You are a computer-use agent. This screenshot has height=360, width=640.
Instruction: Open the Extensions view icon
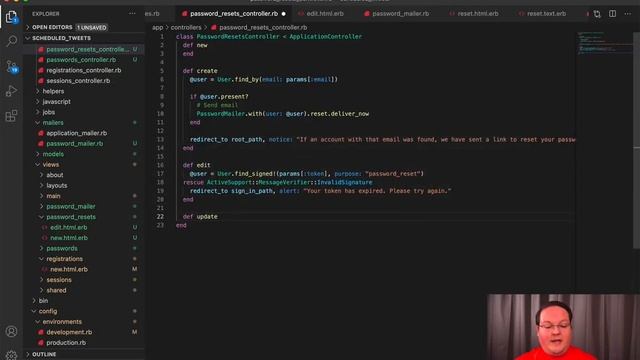pyautogui.click(x=11, y=116)
